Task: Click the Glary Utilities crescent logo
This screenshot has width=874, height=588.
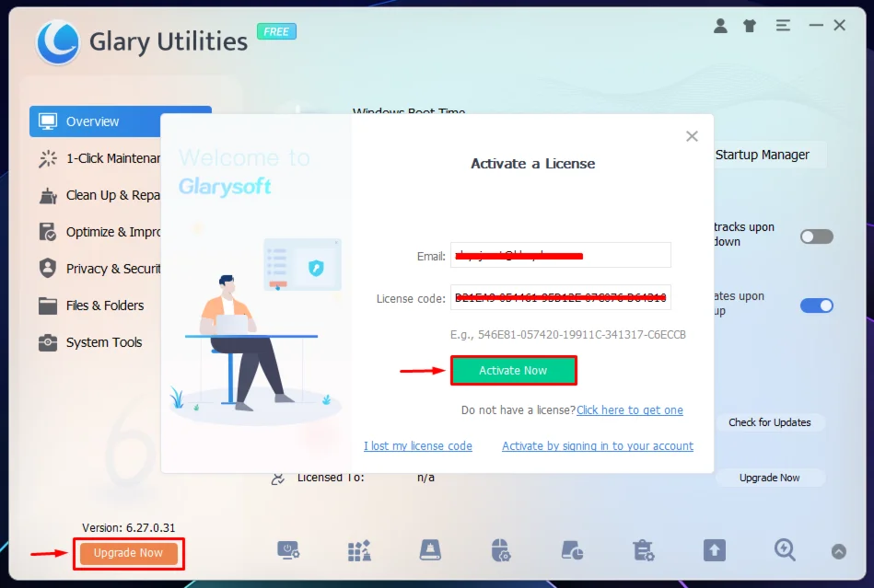Action: 57,41
